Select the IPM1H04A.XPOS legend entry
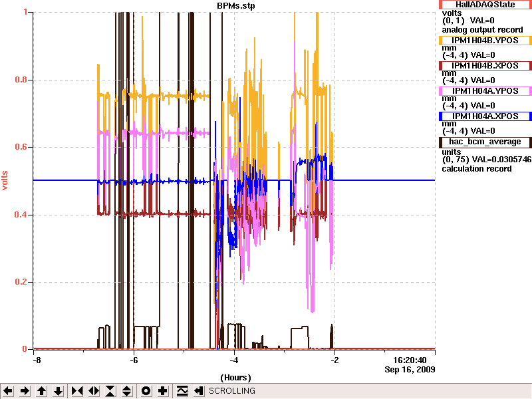This screenshot has width=532, height=399. (x=485, y=116)
